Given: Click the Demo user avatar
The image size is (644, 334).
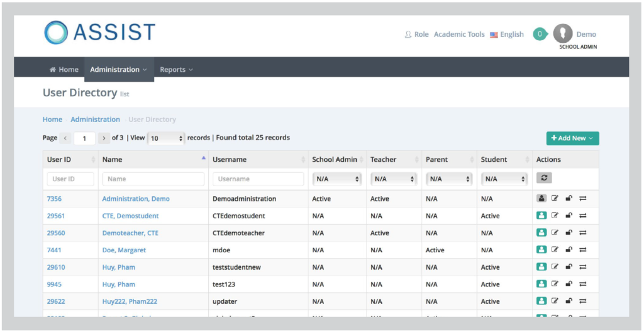Looking at the screenshot, I should [x=563, y=33].
